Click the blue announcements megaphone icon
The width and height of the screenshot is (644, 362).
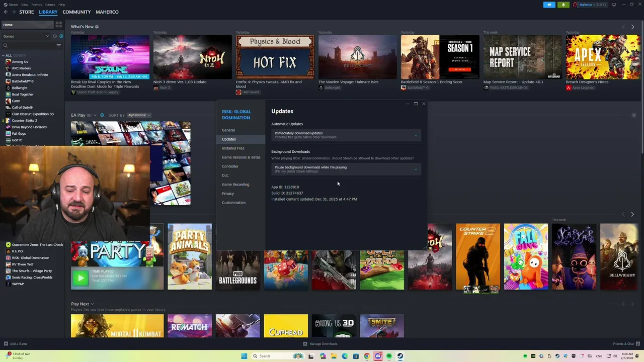[x=549, y=5]
